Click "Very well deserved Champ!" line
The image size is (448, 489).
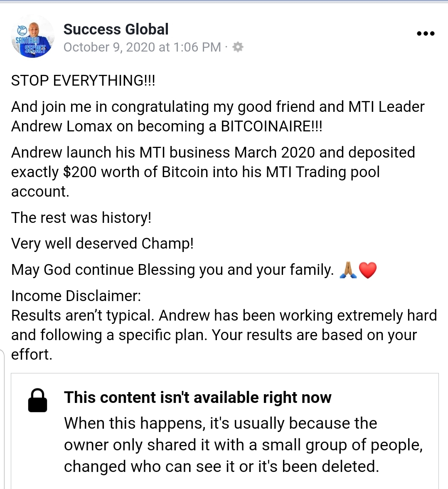[x=102, y=244]
